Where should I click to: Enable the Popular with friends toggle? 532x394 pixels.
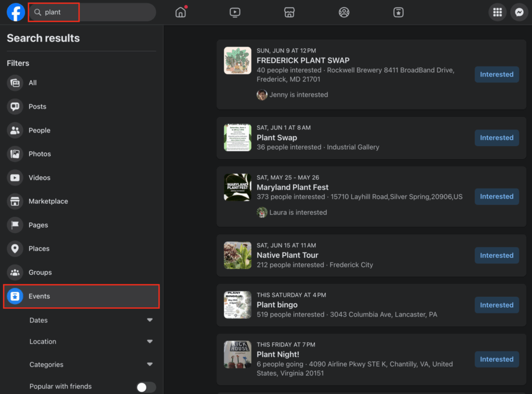pyautogui.click(x=146, y=386)
